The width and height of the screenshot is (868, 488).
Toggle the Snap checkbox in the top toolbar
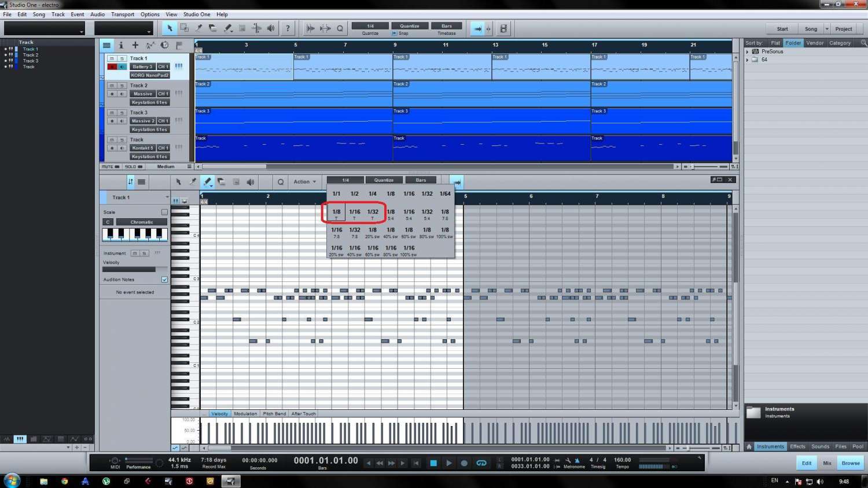(x=395, y=34)
